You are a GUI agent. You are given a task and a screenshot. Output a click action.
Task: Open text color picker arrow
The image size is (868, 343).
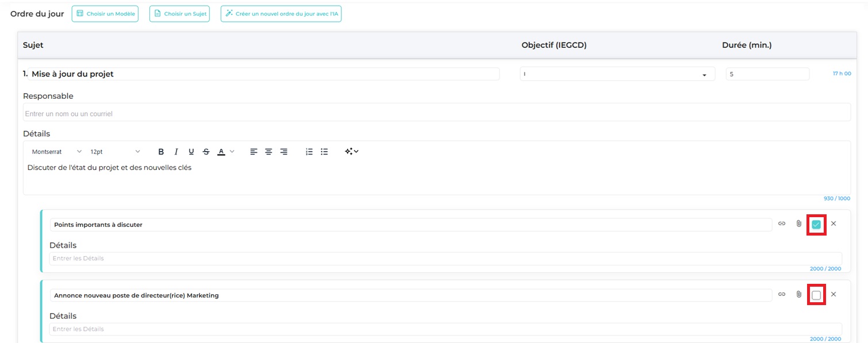(x=232, y=152)
